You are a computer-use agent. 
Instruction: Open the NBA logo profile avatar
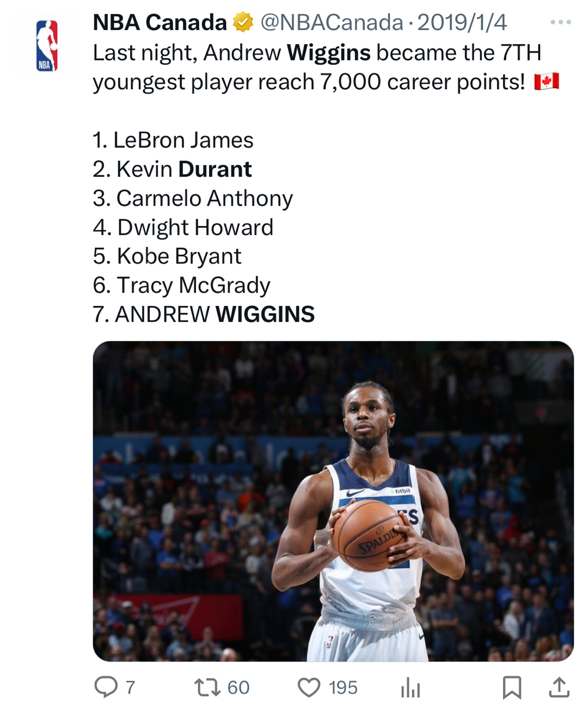47,46
